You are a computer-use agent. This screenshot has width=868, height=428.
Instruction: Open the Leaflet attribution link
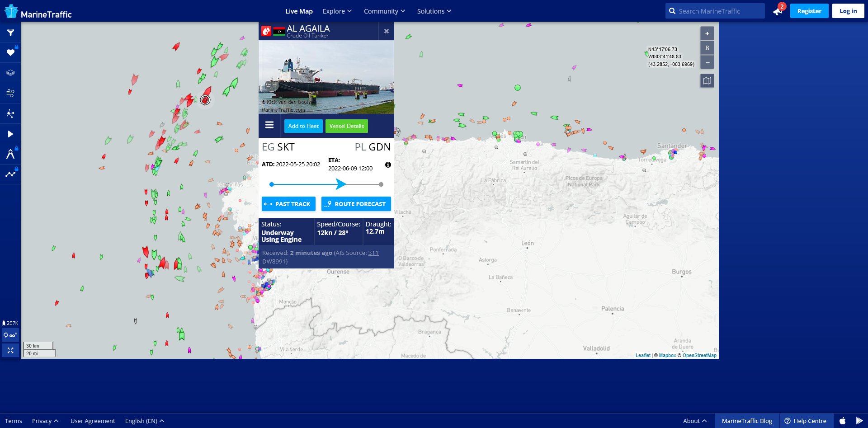[x=643, y=356]
